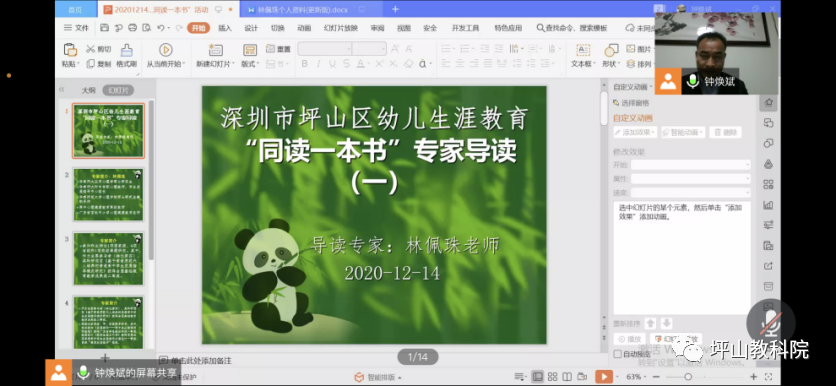
Task: Click the Save icon in quick toolbar
Action: (x=104, y=28)
